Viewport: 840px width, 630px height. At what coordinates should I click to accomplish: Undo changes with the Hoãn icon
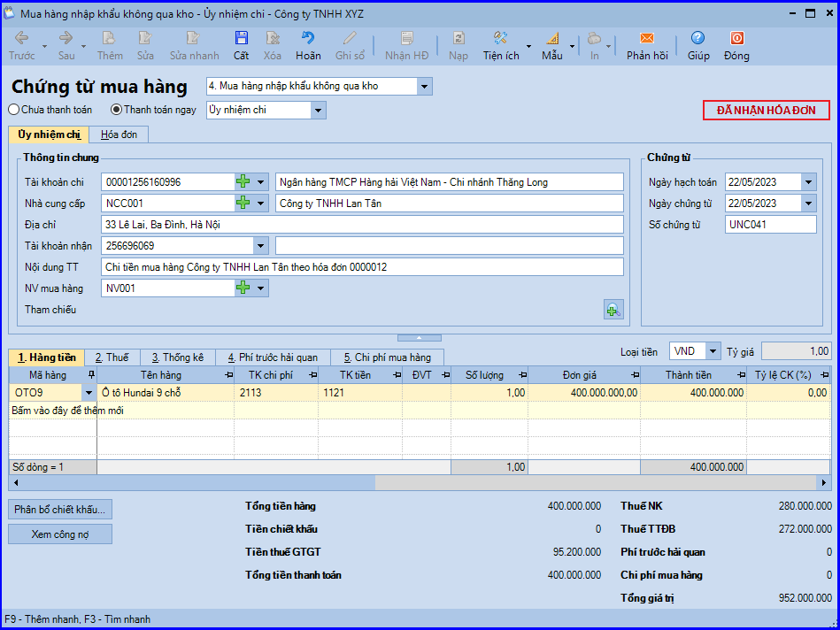[x=308, y=37]
